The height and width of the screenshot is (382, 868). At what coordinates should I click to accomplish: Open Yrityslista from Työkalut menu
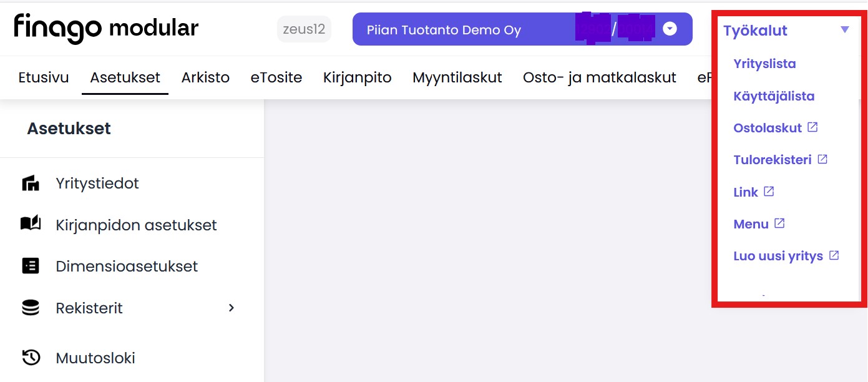(x=764, y=64)
